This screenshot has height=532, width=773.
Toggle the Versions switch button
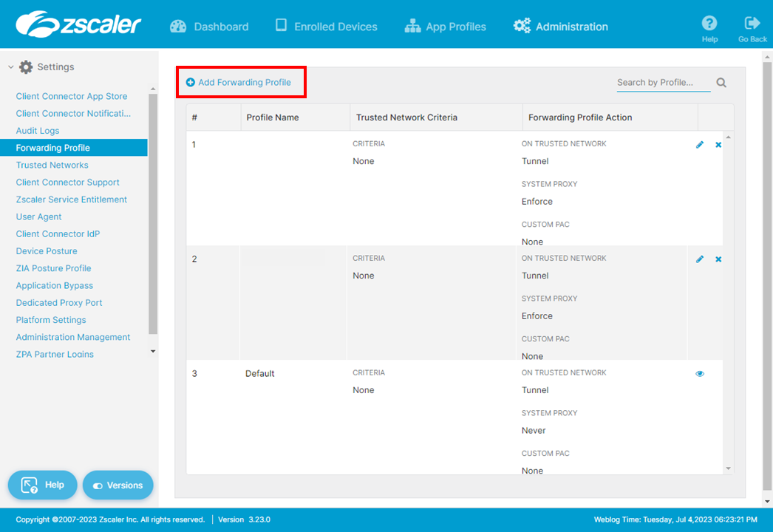118,485
